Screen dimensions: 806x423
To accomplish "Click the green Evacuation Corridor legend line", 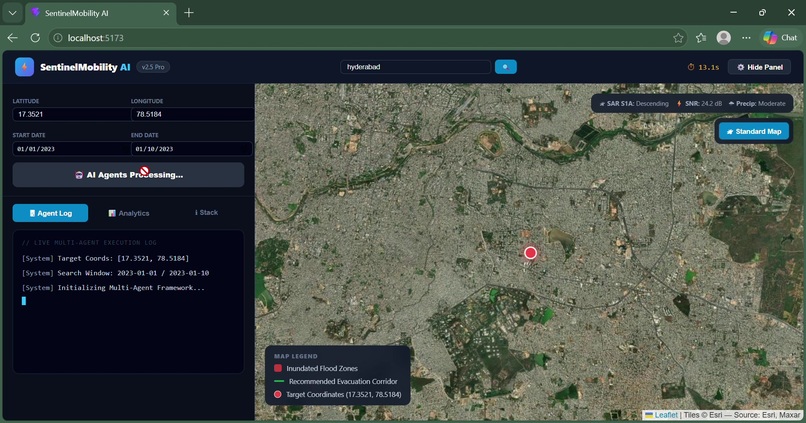I will click(279, 381).
